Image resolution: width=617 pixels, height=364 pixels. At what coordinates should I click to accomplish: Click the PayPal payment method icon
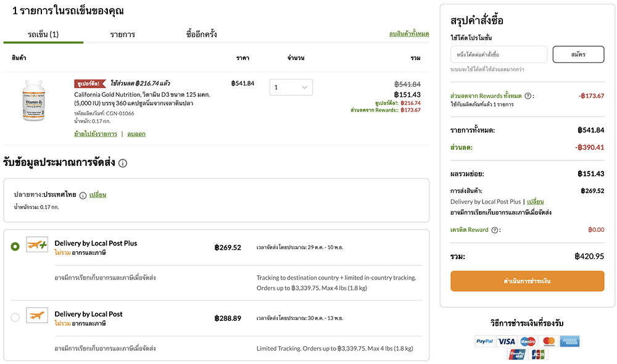click(x=484, y=341)
